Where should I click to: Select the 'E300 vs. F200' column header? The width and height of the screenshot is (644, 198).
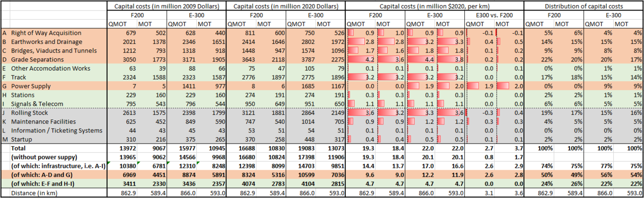coord(494,15)
